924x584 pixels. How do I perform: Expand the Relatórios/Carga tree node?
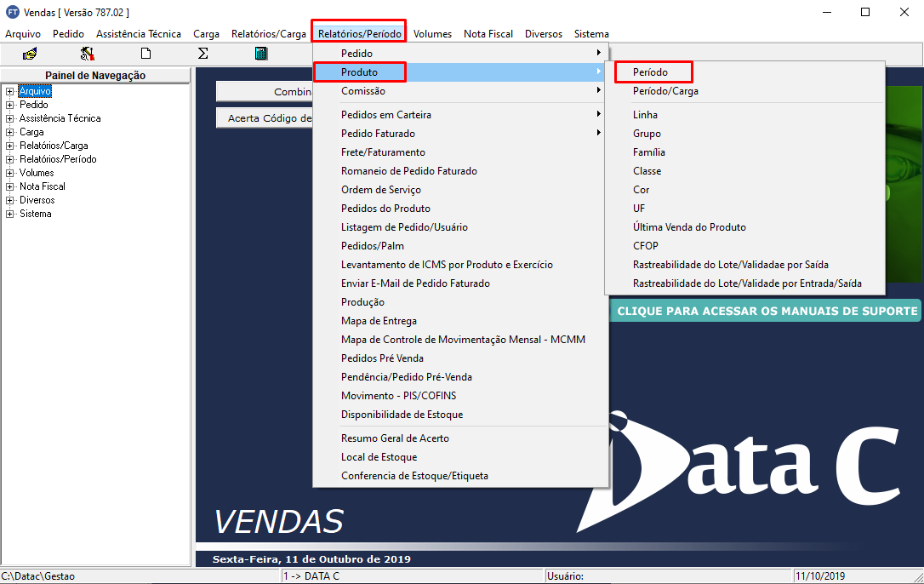pos(9,146)
